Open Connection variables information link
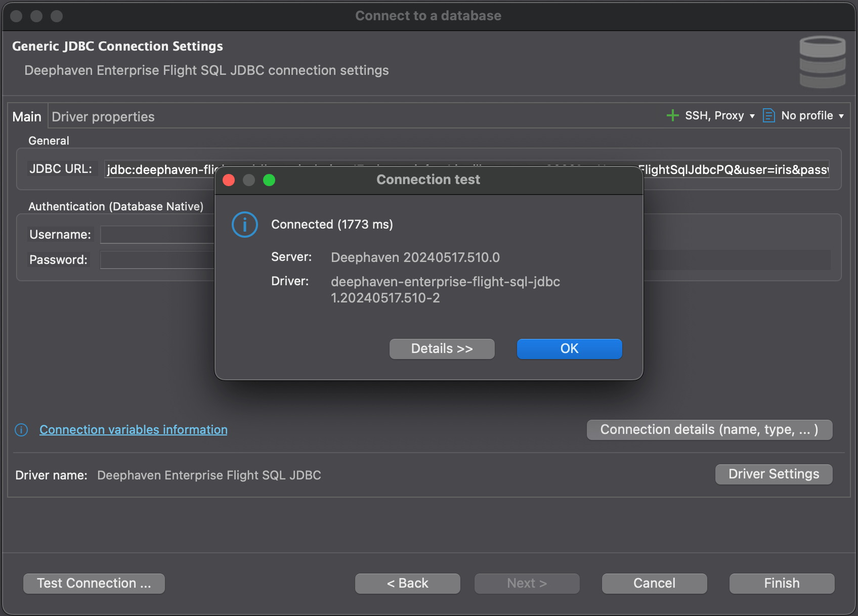 pos(134,430)
